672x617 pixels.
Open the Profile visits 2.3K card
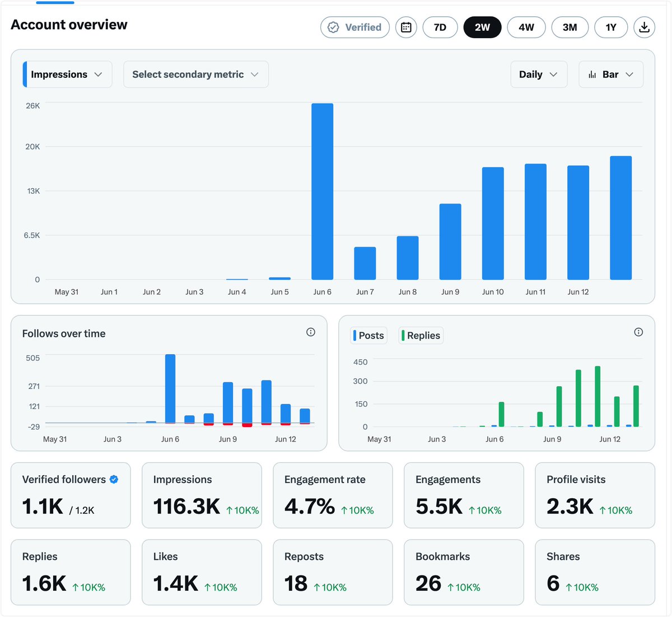point(595,495)
